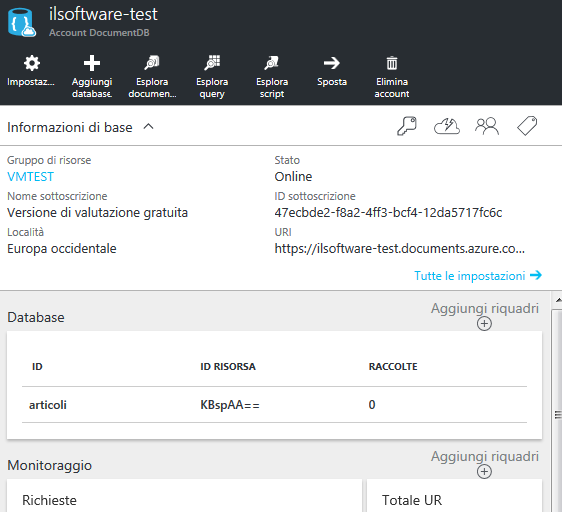Click Versione di valutazione gratuita text
The height and width of the screenshot is (512, 562).
click(97, 213)
